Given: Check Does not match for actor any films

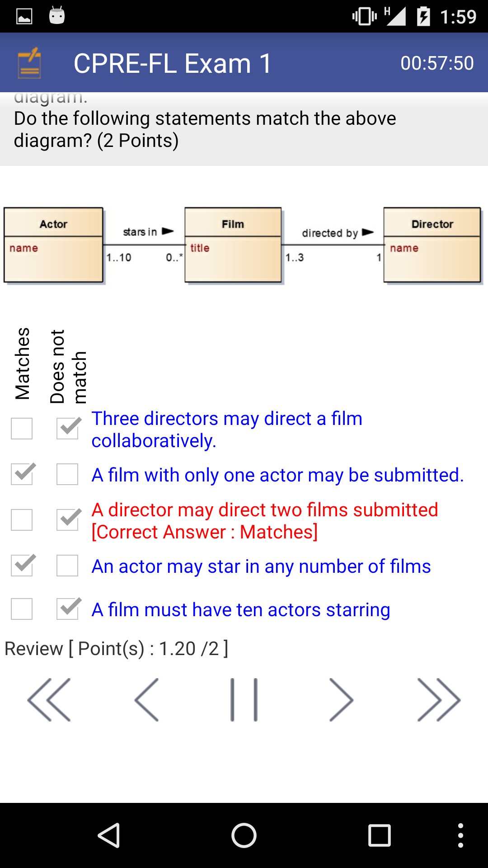Looking at the screenshot, I should click(67, 566).
